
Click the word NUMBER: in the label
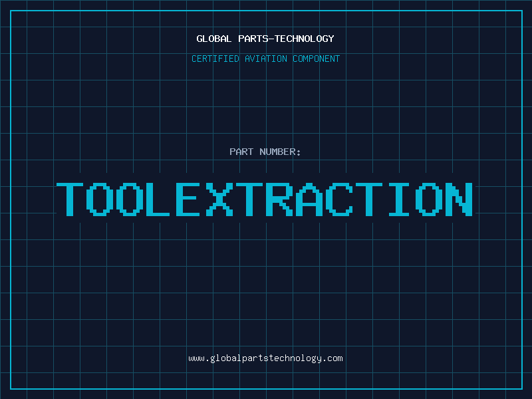coord(279,152)
